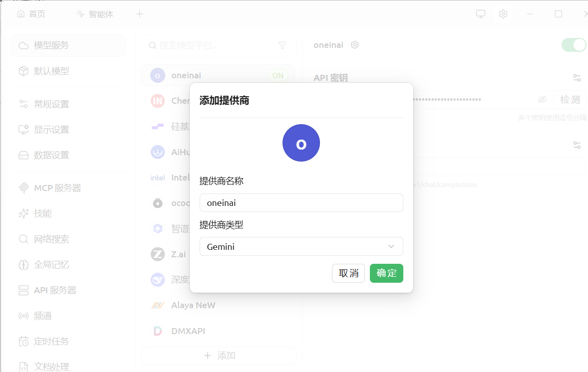Viewport: 588px width, 372px height.
Task: Click the 提供商名称 input with oneinai
Action: tap(301, 202)
